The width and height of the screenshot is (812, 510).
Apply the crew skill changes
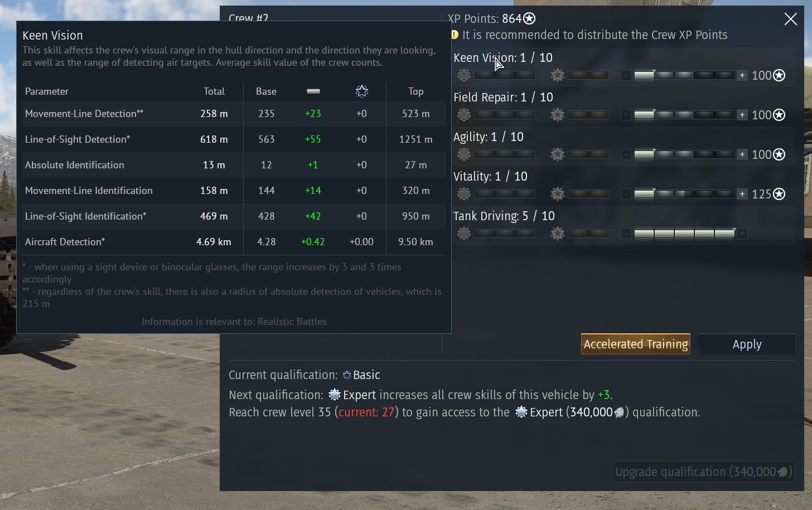pos(747,344)
